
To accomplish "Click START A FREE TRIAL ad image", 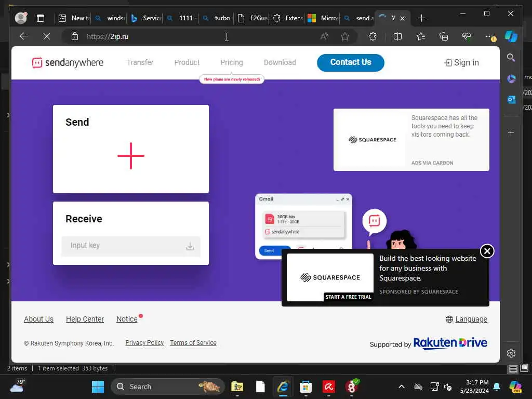I will click(x=330, y=277).
